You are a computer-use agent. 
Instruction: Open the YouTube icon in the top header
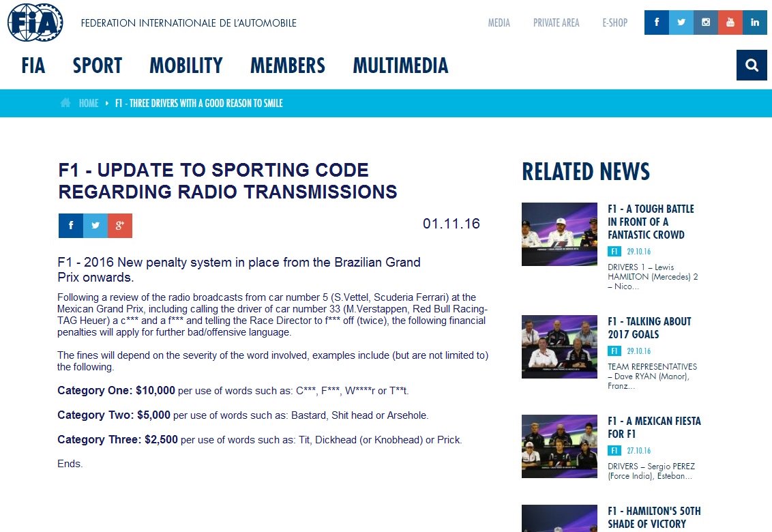730,22
